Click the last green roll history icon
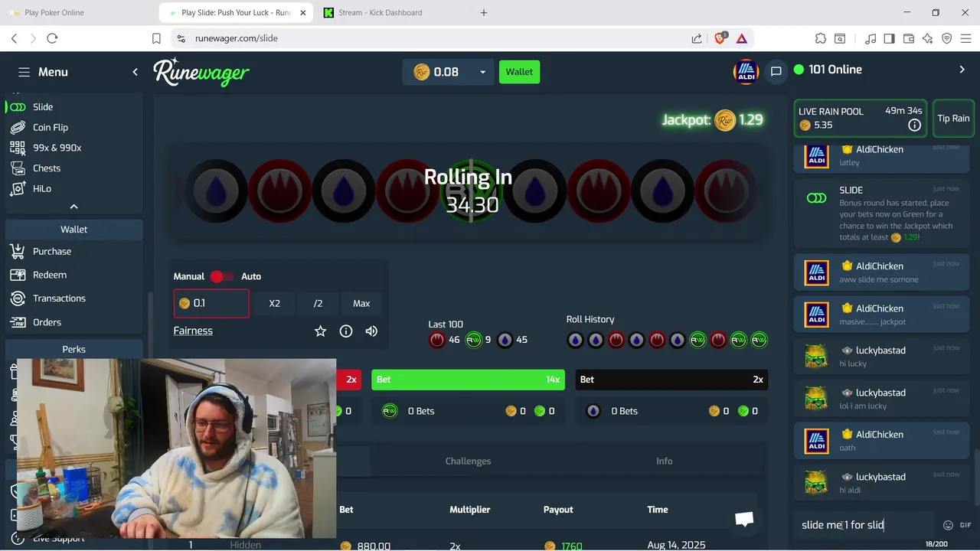This screenshot has width=980, height=551. [x=759, y=340]
